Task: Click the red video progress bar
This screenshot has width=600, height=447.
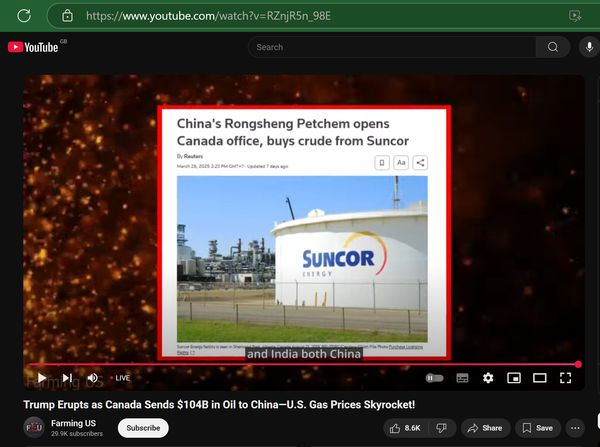Action: tap(302, 364)
